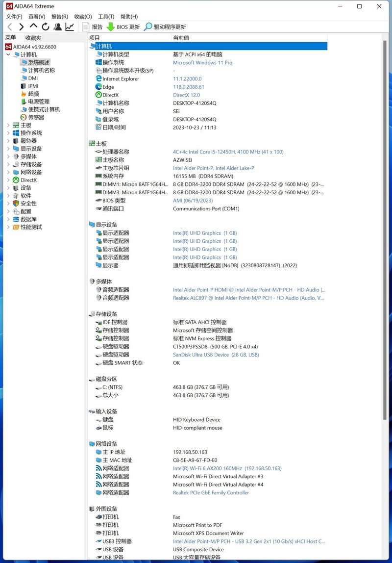This screenshot has width=392, height=563.
Task: Click the Microsoft Windows 11 Pro link
Action: [202, 62]
